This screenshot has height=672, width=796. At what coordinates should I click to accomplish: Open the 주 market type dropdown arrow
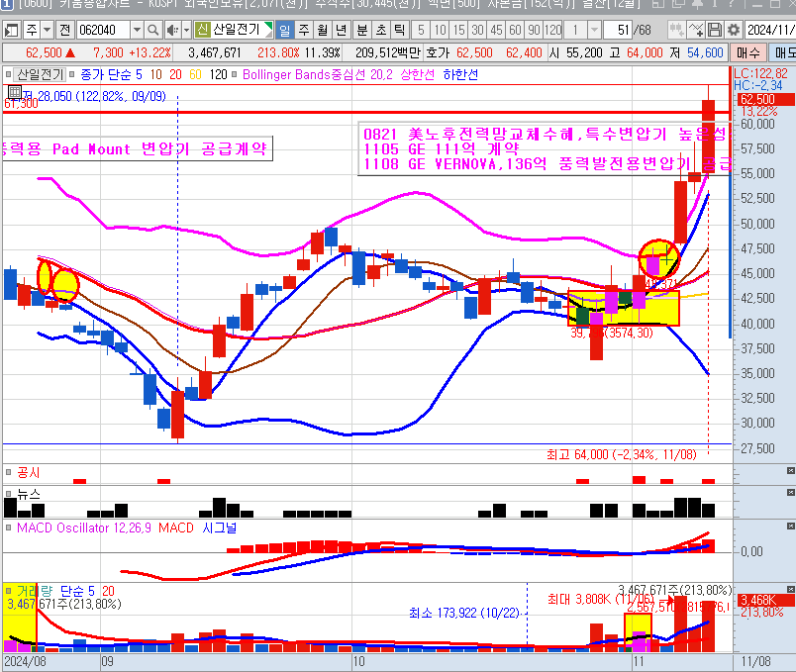pos(47,30)
